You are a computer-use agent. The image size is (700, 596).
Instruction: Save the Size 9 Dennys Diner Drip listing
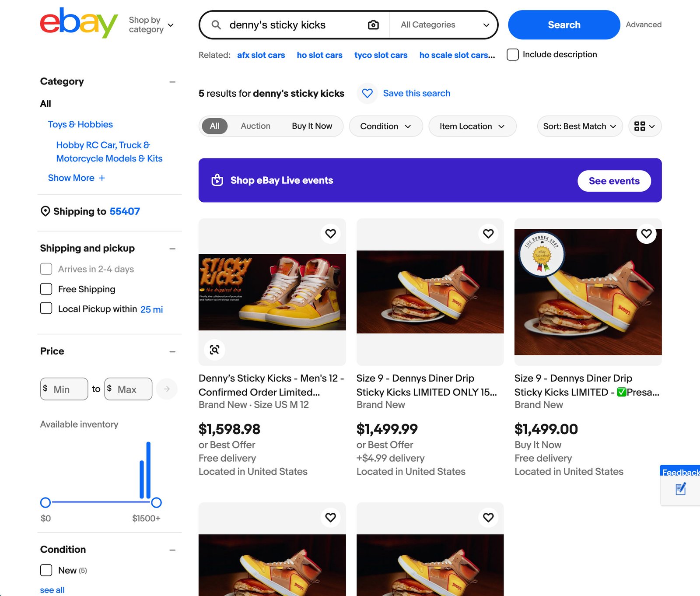coord(488,234)
